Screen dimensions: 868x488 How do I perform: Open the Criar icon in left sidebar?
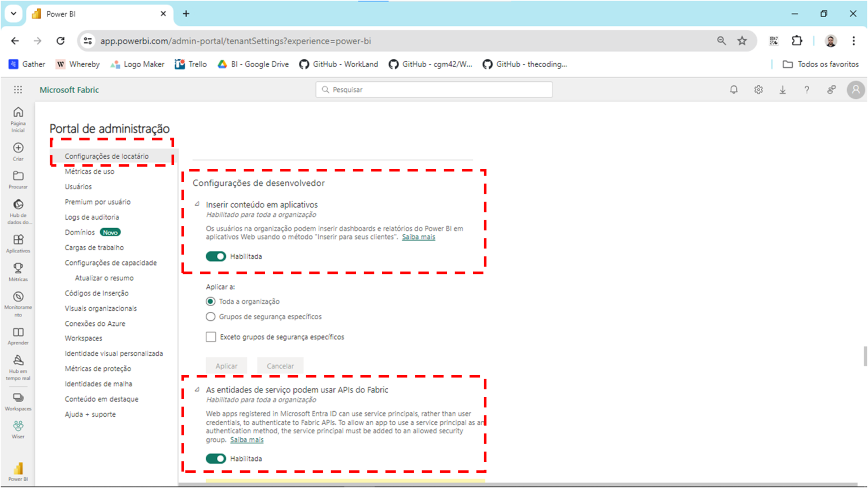pos(18,148)
